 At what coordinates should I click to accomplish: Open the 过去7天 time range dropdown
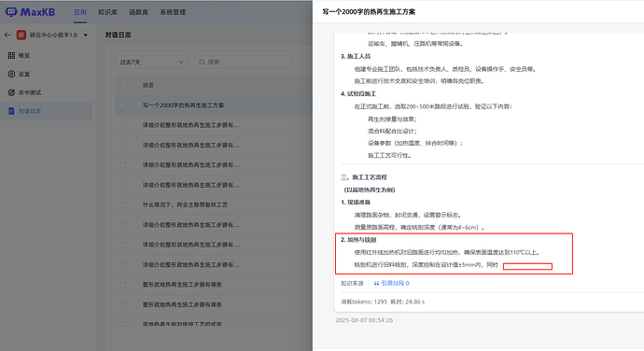(152, 62)
